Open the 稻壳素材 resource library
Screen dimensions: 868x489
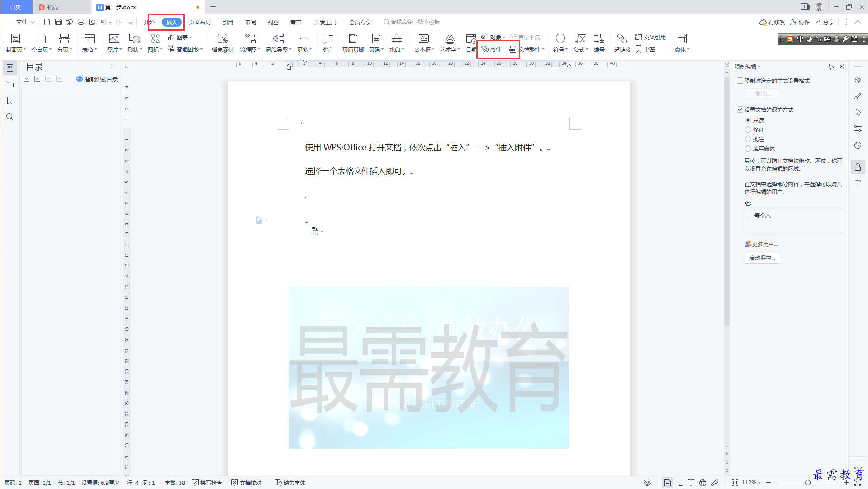[222, 43]
